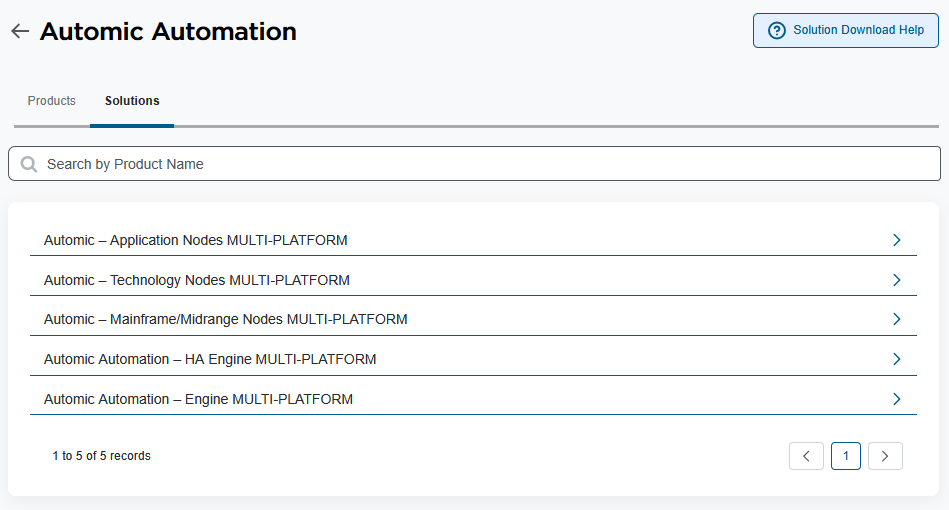
Task: Switch to the Products tab
Action: click(51, 100)
